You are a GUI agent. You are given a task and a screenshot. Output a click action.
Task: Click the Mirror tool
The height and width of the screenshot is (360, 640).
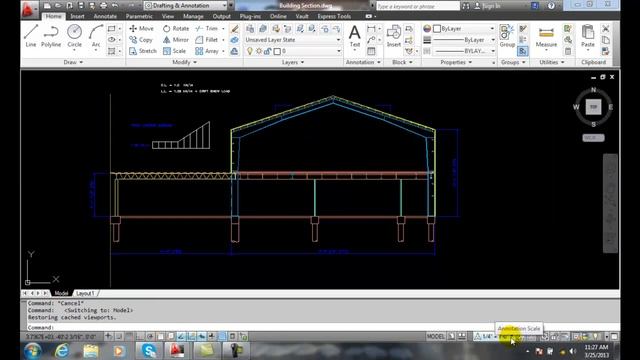176,40
